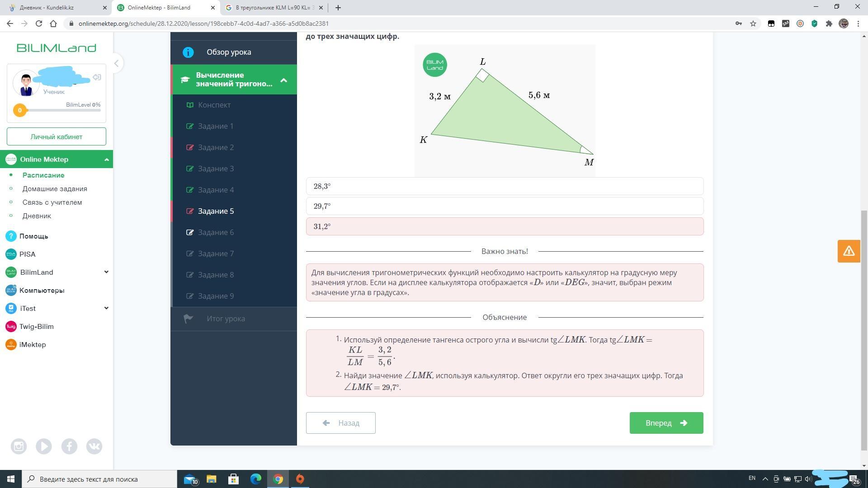Select the answer option 29,7°
The image size is (868, 488).
pos(505,206)
